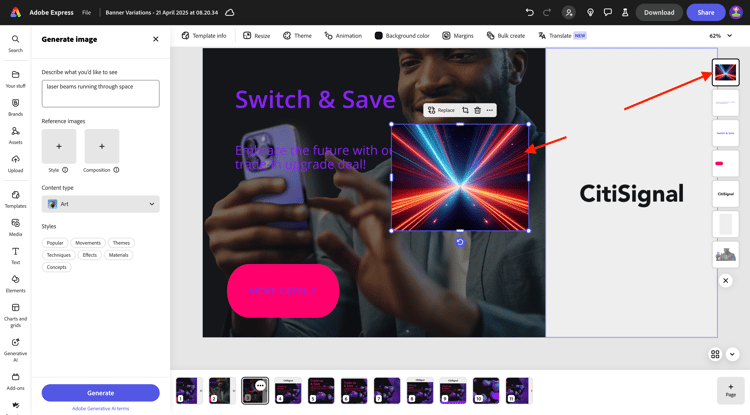The height and width of the screenshot is (415, 750).
Task: Open Adobe Generative AI terms link
Action: (100, 408)
